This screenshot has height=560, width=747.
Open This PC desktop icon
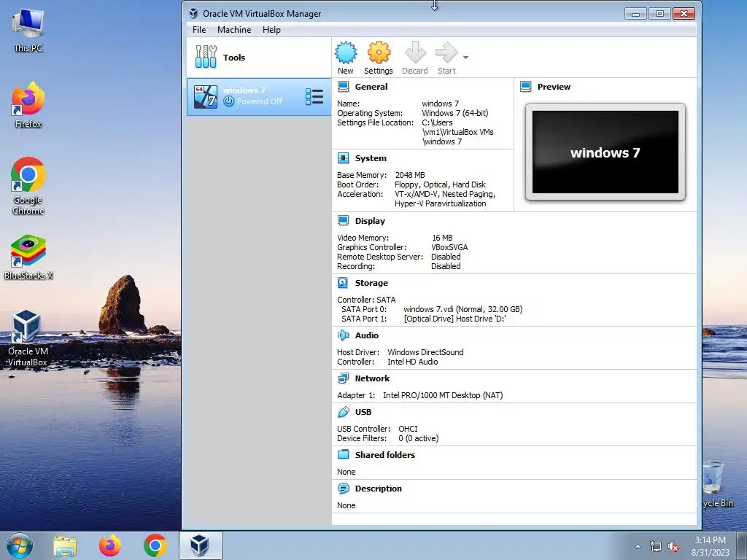point(28,31)
